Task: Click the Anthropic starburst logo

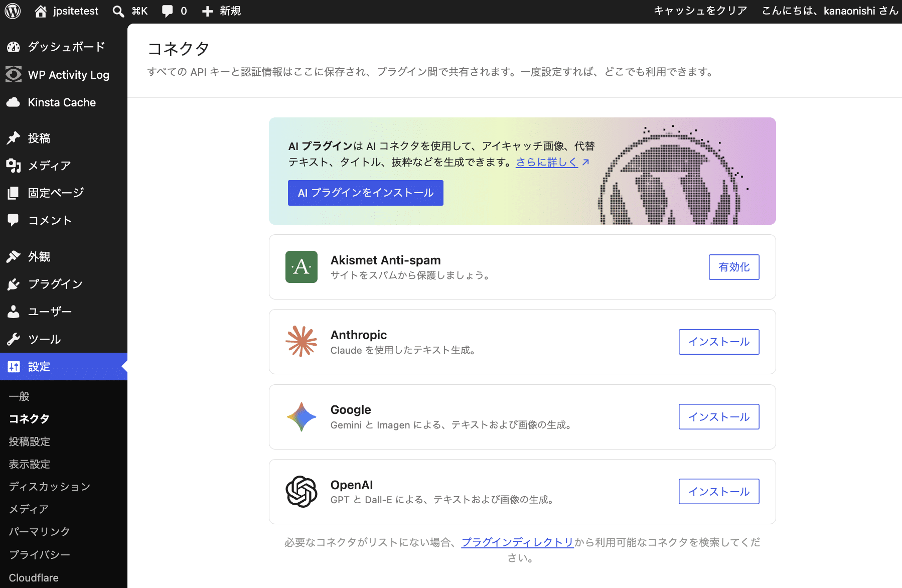Action: (302, 342)
